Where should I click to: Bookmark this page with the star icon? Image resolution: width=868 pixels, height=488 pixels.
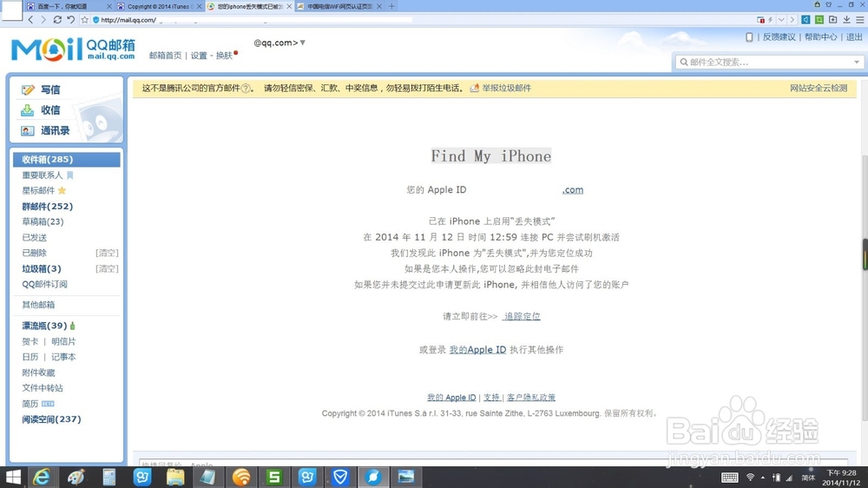coord(85,19)
